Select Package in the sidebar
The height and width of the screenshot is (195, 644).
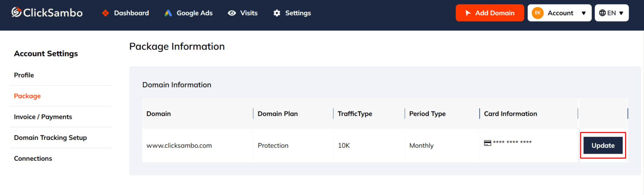point(27,96)
